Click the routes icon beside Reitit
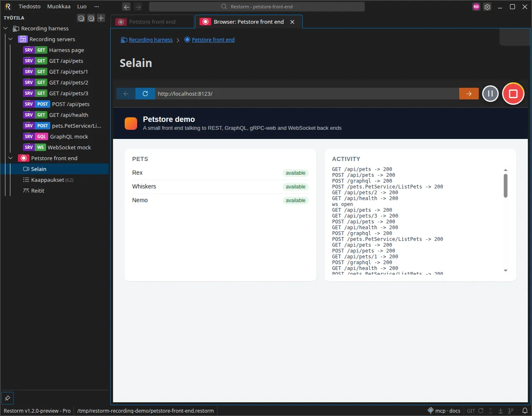This screenshot has height=416, width=532. click(26, 191)
